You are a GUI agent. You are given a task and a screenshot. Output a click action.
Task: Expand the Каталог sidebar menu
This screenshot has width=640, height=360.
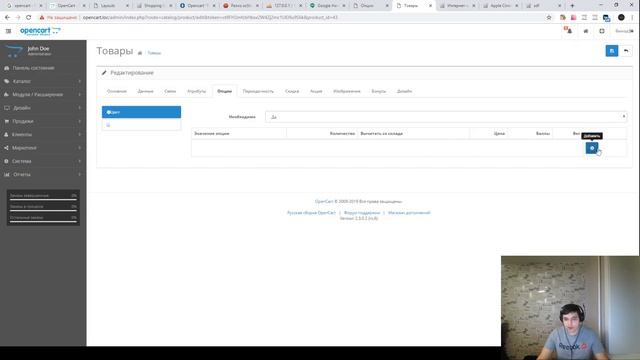click(x=43, y=81)
